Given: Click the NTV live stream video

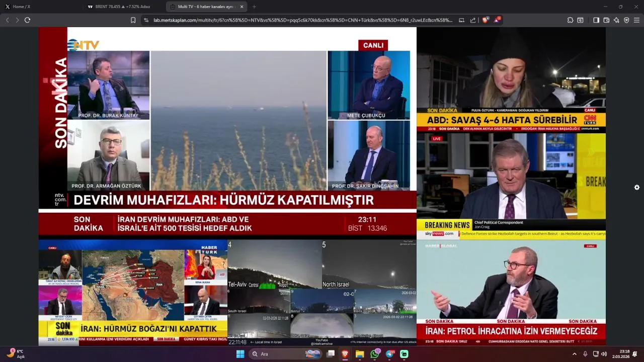Looking at the screenshot, I should click(x=227, y=133).
